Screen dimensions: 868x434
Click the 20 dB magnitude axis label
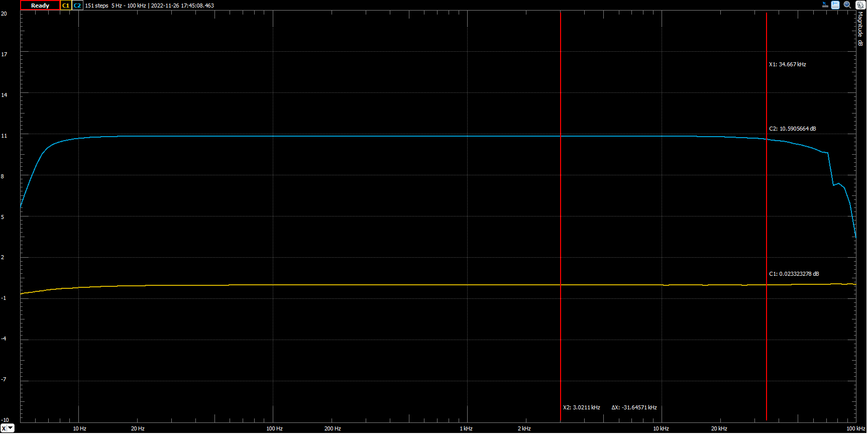tap(4, 14)
